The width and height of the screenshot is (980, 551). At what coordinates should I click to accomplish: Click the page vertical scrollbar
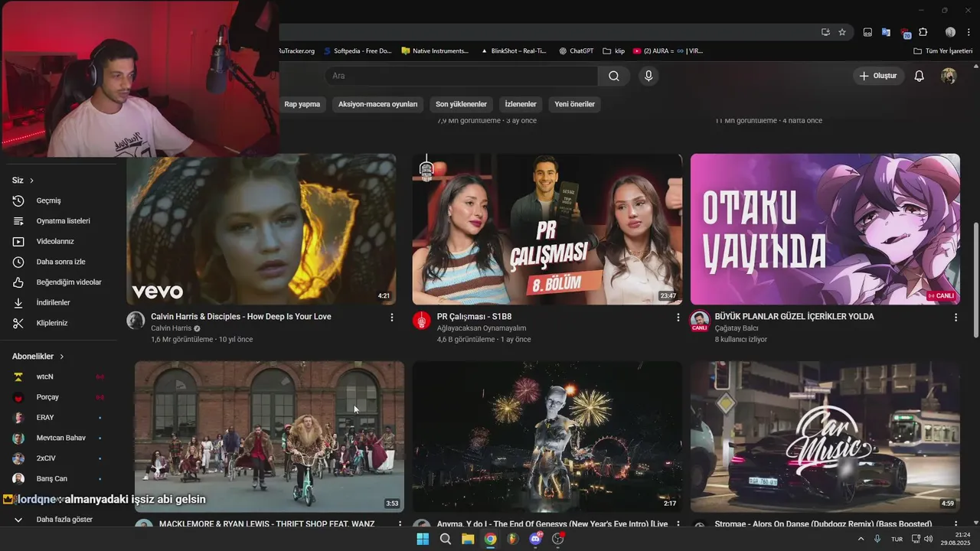(975, 279)
